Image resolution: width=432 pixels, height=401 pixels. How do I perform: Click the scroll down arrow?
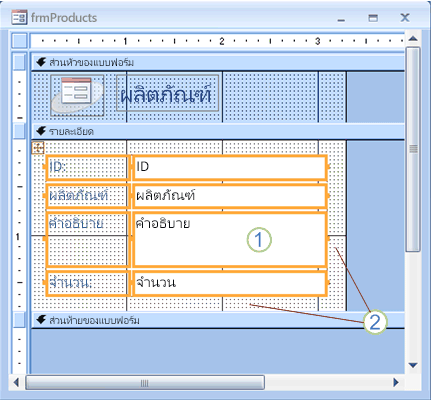[x=413, y=365]
